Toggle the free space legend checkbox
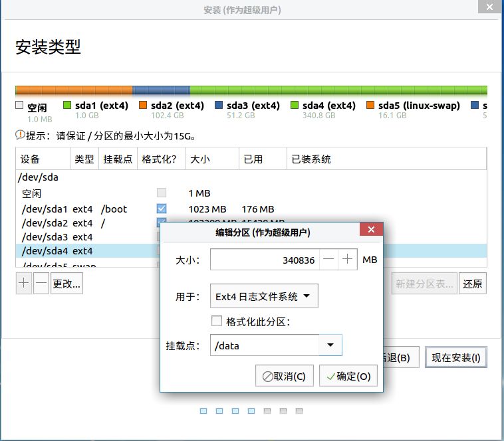The height and width of the screenshot is (441, 504). [x=19, y=105]
